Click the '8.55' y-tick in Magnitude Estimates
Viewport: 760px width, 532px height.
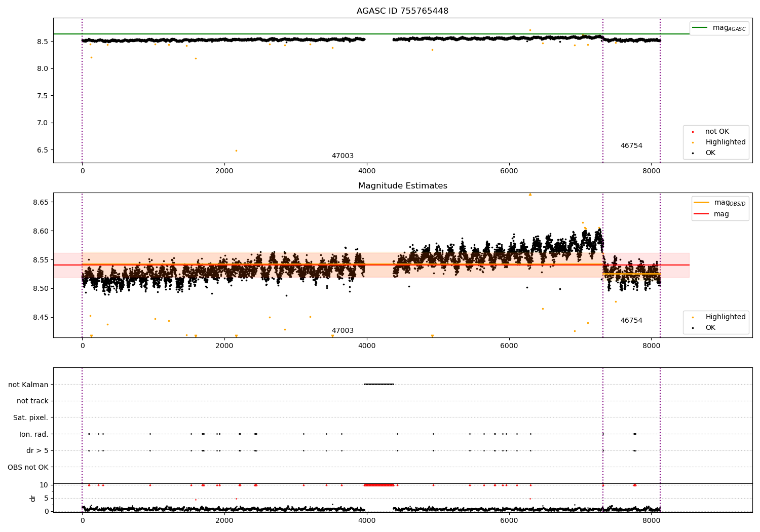[41, 260]
